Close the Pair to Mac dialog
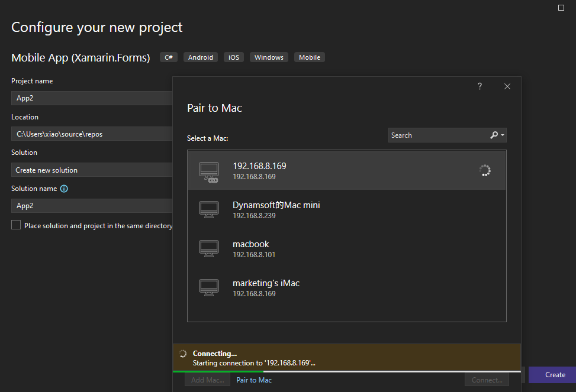The width and height of the screenshot is (576, 392). click(507, 86)
